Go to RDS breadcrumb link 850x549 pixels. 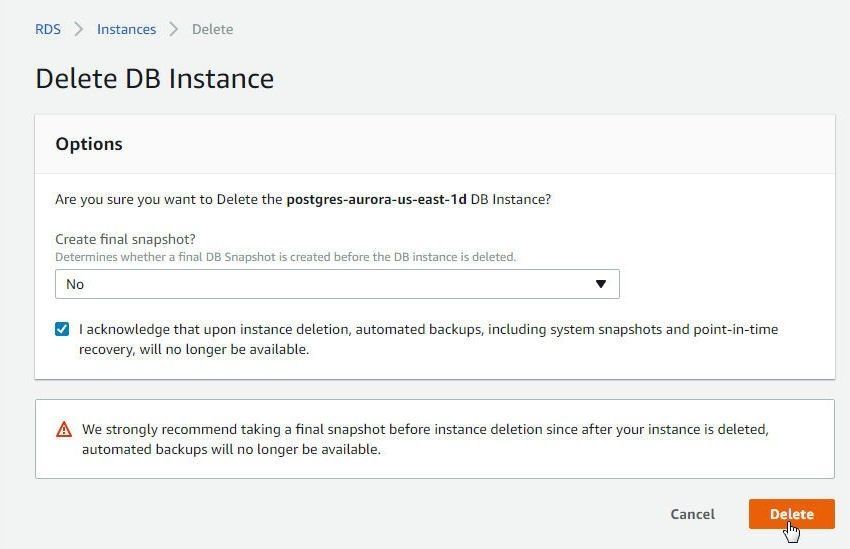[x=48, y=29]
